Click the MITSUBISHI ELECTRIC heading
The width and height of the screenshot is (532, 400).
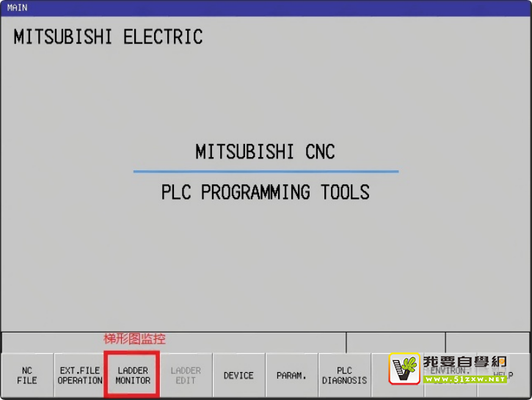tap(108, 37)
